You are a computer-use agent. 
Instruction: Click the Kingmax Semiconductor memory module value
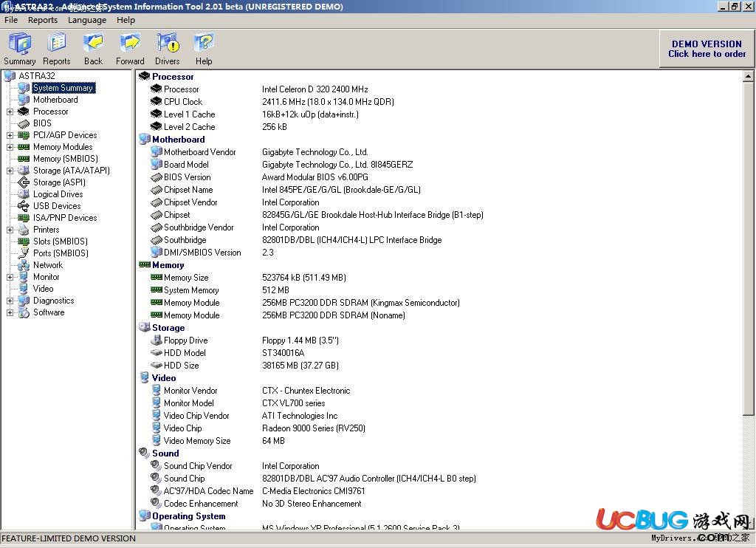click(x=360, y=303)
